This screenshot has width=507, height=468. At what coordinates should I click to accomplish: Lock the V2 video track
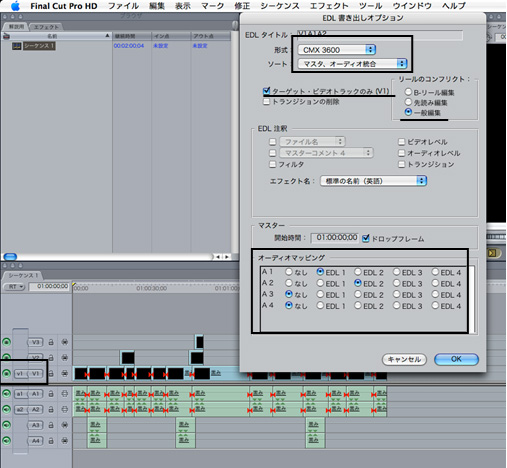pos(51,358)
